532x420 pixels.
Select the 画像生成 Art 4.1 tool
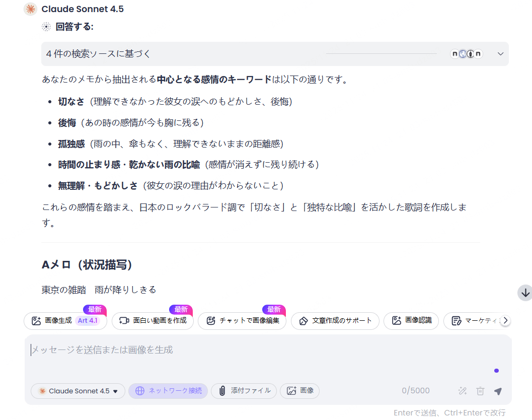65,321
